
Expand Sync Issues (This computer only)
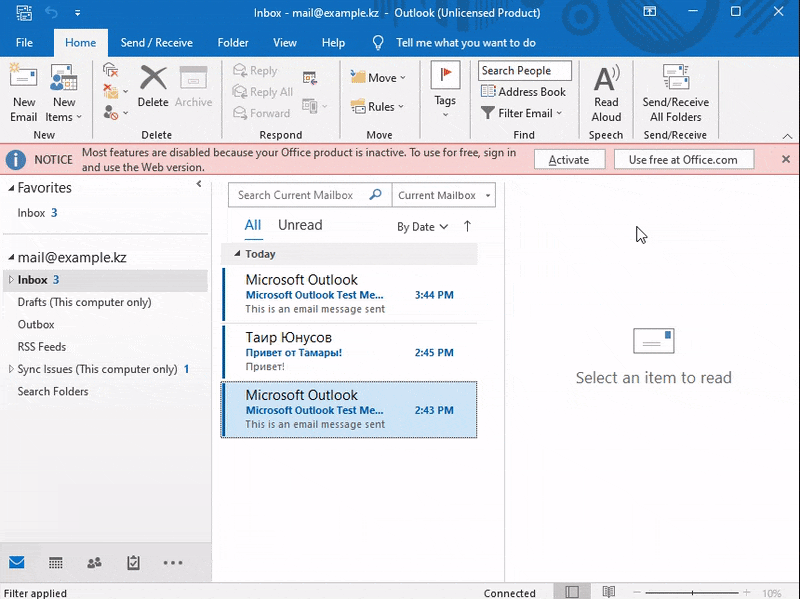pos(11,368)
